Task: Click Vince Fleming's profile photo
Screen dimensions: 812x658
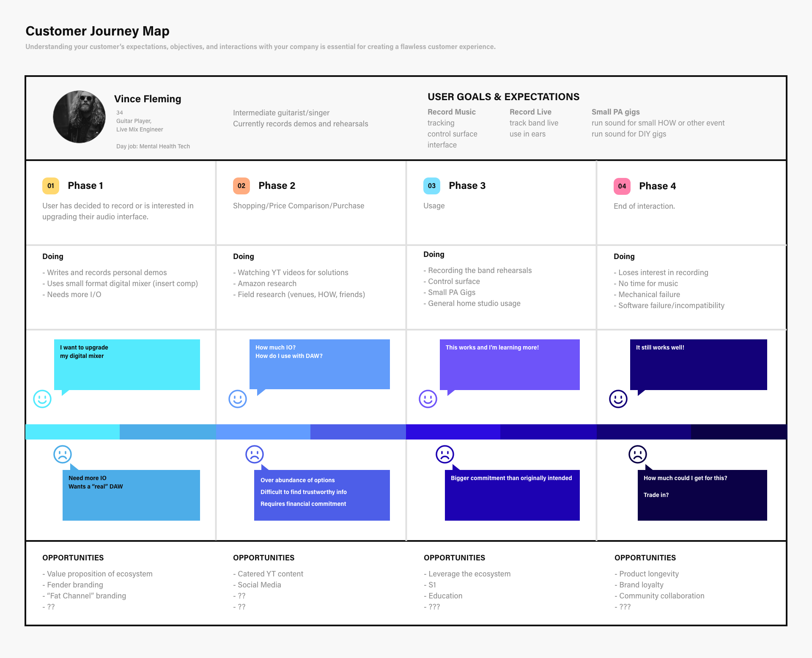Action: point(79,117)
